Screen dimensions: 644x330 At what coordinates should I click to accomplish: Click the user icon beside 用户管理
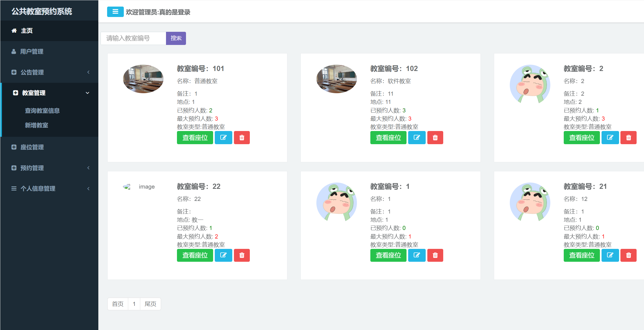coord(14,51)
